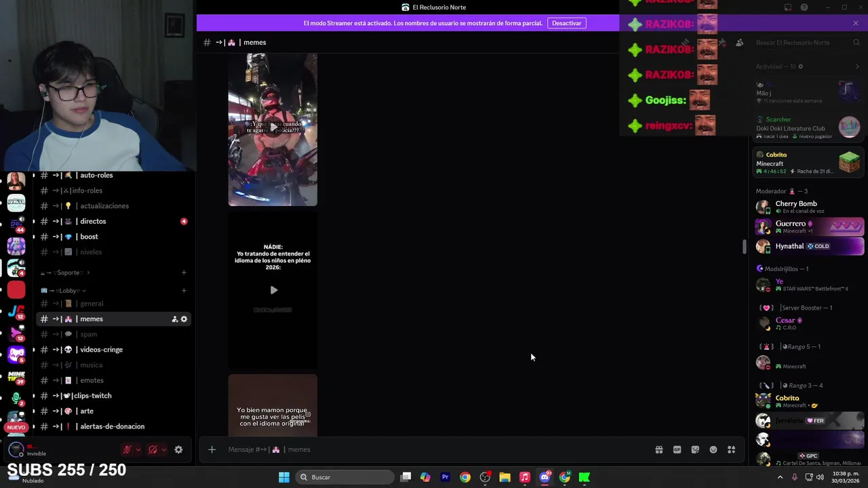Open File Explorer from taskbar
This screenshot has width=868, height=488.
[x=505, y=477]
